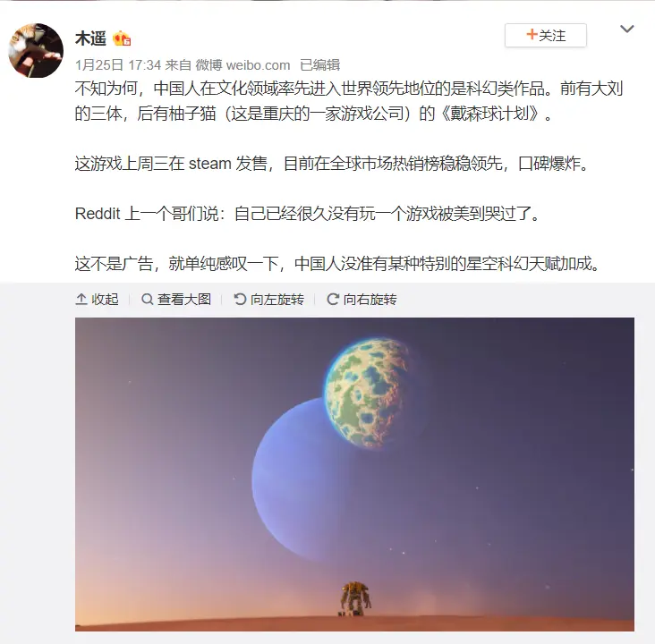Rotate image right using 向右旋转 text
Screen dimensions: 655x644
(x=370, y=300)
